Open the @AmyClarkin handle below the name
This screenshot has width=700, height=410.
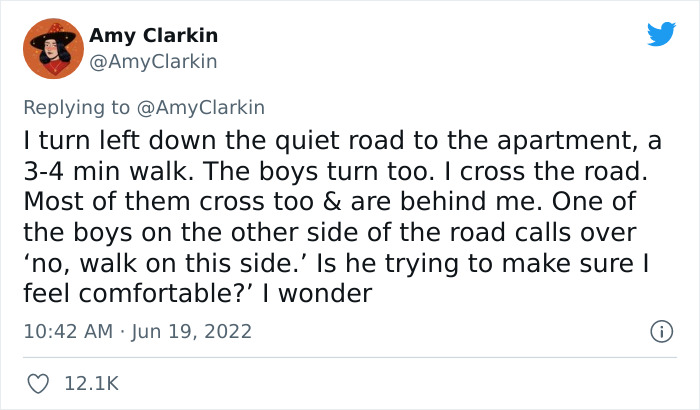(x=153, y=62)
